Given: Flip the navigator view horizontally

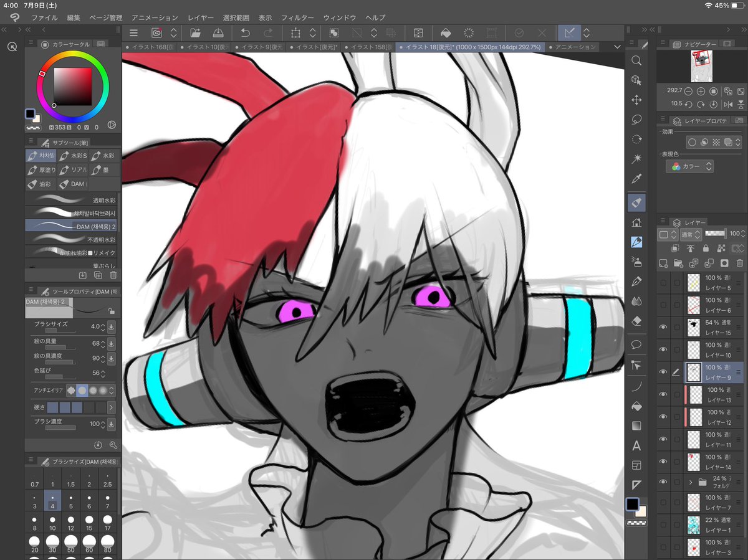Looking at the screenshot, I should 729,103.
